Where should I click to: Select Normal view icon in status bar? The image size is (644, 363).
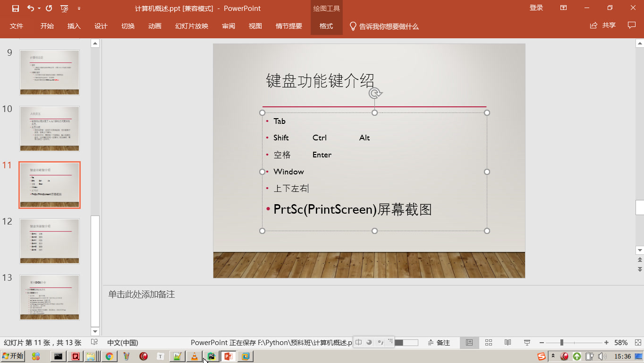(470, 342)
